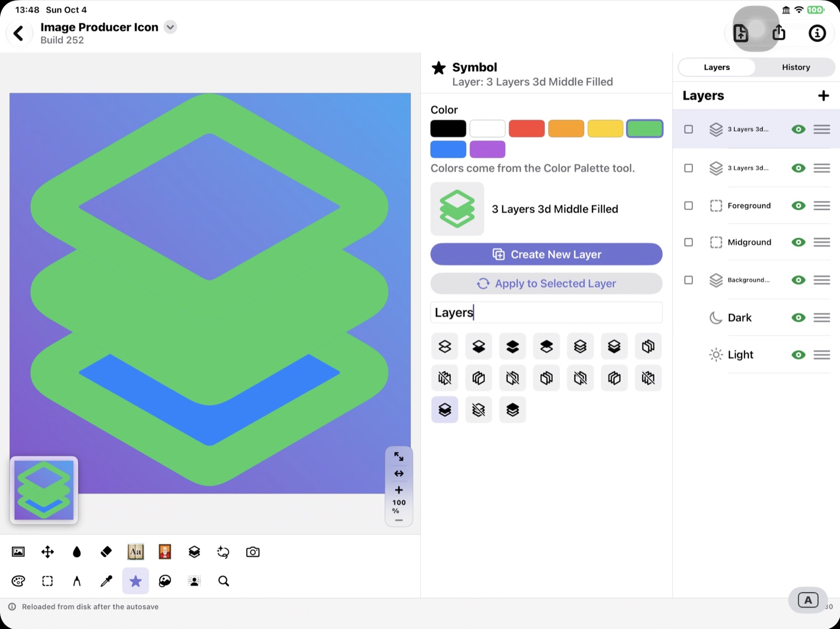840x629 pixels.
Task: Select the Fill droplet tool
Action: click(77, 552)
